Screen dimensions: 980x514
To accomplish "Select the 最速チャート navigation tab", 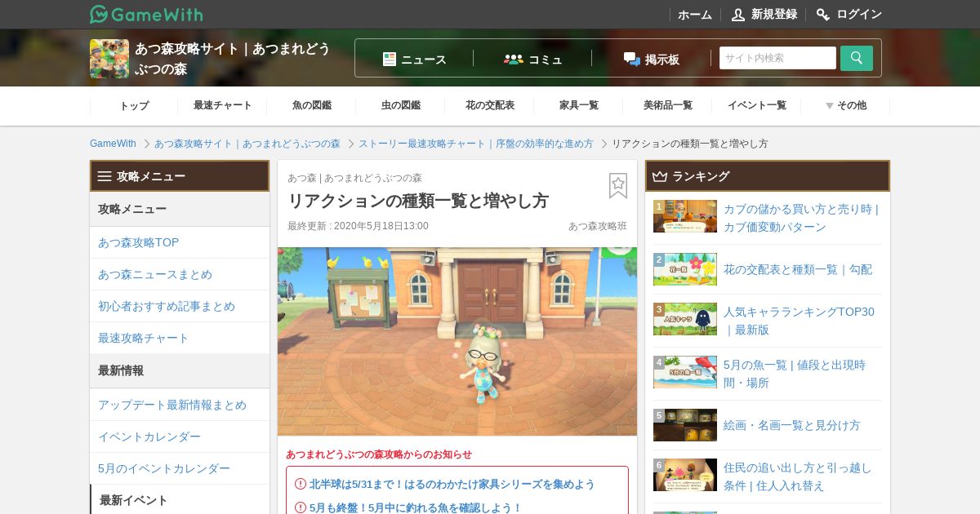I will [223, 105].
